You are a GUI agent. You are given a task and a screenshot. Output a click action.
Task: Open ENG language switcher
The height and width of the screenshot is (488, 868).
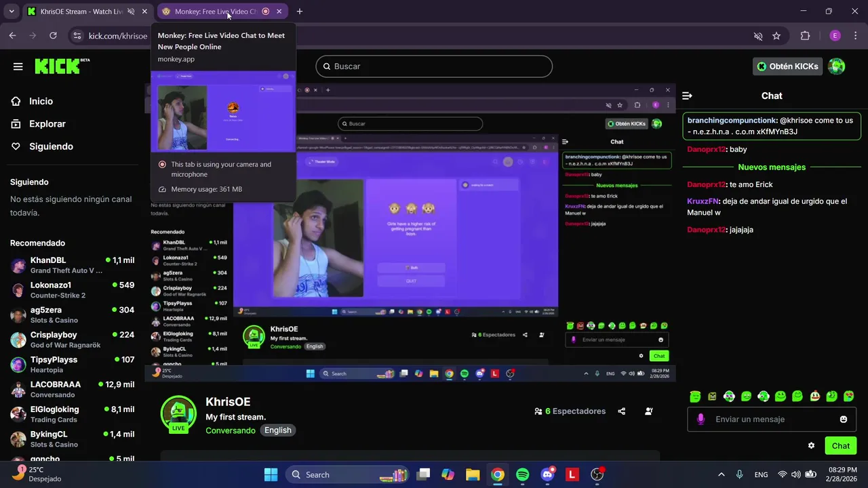pos(762,474)
